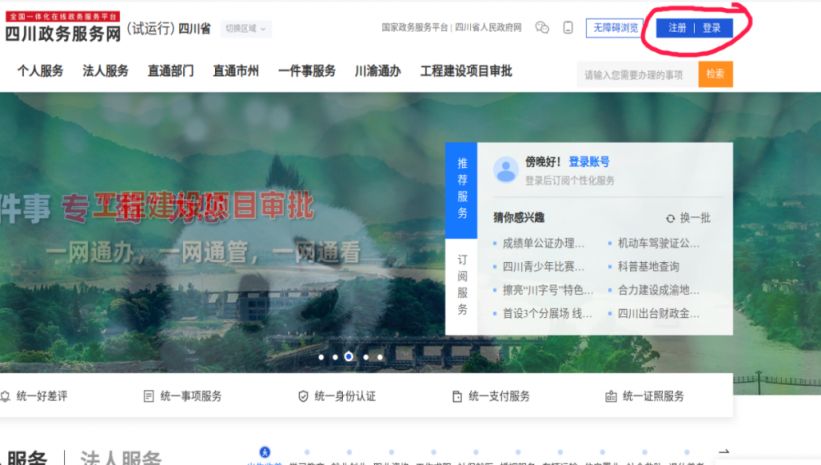Click the mobile phone icon in header
The image size is (821, 465).
[568, 27]
